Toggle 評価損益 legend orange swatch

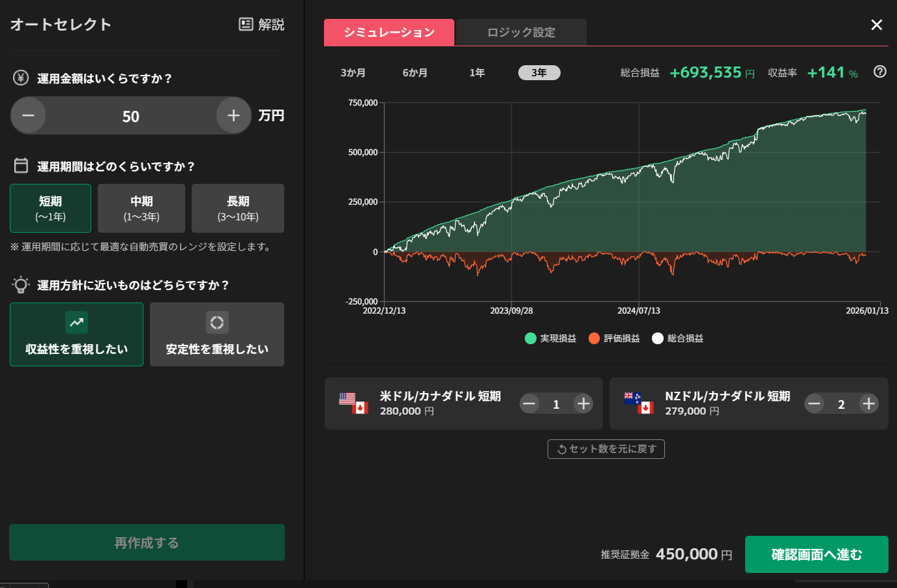[x=594, y=338]
